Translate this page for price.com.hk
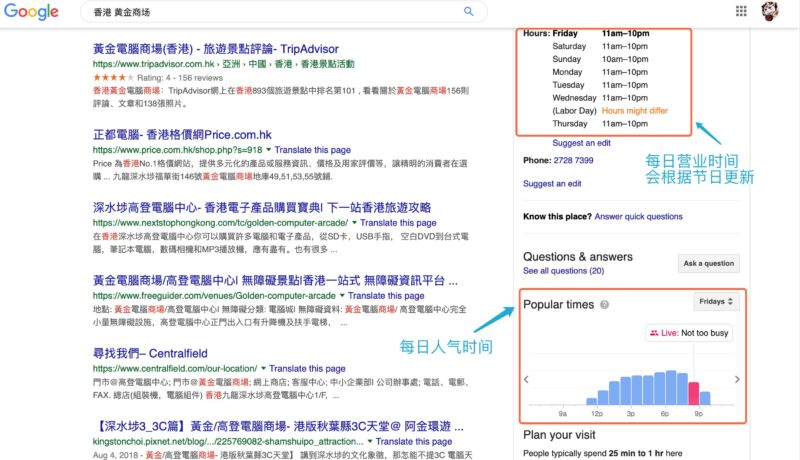800x460 pixels. (312, 150)
